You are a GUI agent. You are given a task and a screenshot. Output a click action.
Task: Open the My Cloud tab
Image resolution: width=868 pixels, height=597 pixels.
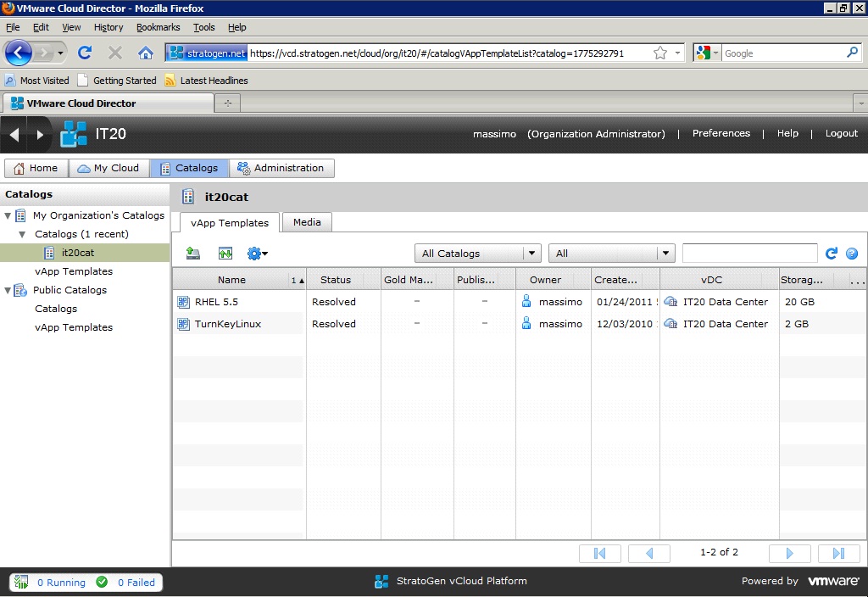point(109,168)
